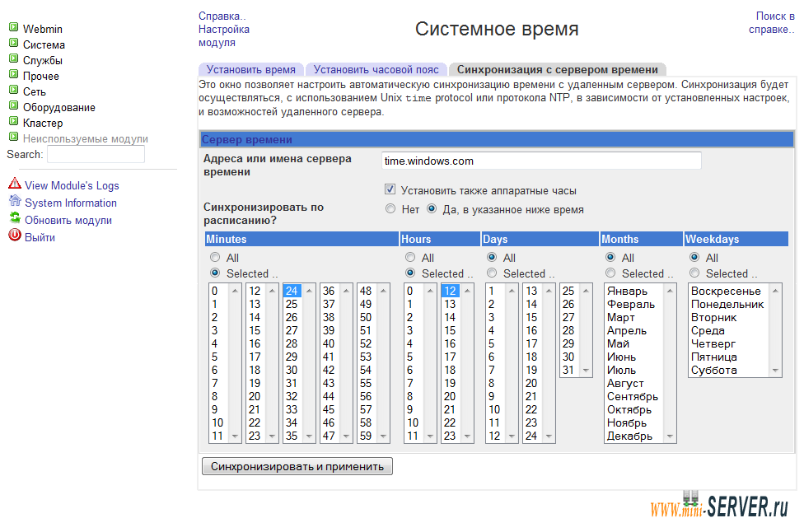Open the Система menu category
The width and height of the screenshot is (804, 532).
tap(44, 45)
